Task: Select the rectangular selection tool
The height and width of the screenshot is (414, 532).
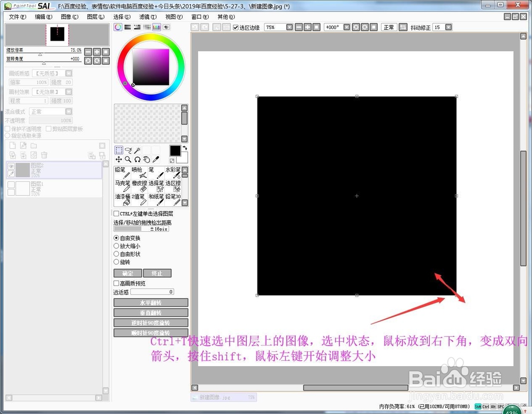Action: click(119, 150)
